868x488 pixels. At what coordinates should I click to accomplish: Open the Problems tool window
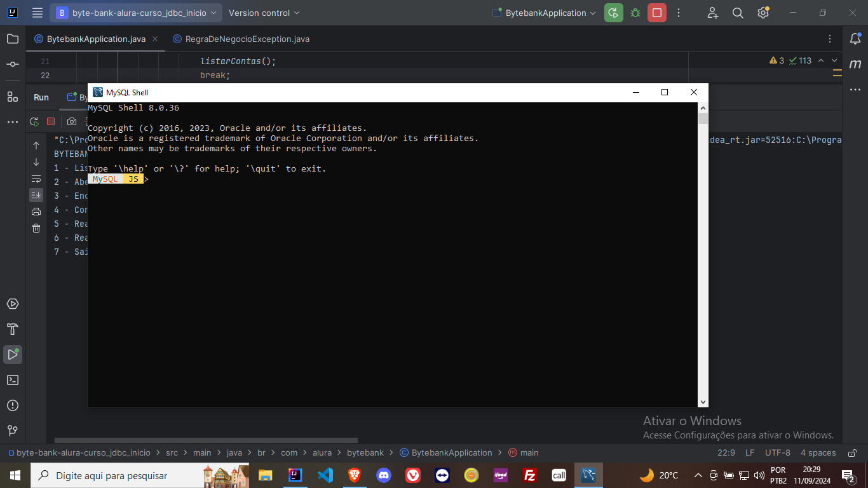click(13, 405)
